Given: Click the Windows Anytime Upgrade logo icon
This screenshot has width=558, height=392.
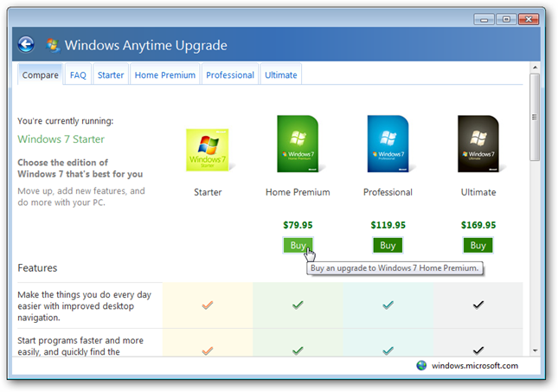Looking at the screenshot, I should (x=53, y=45).
